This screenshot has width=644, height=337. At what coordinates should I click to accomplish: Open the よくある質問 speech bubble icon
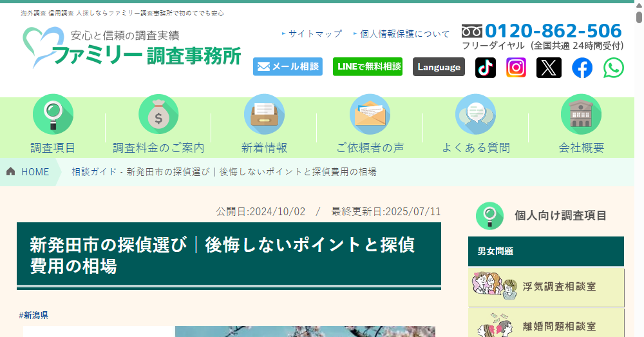point(475,115)
